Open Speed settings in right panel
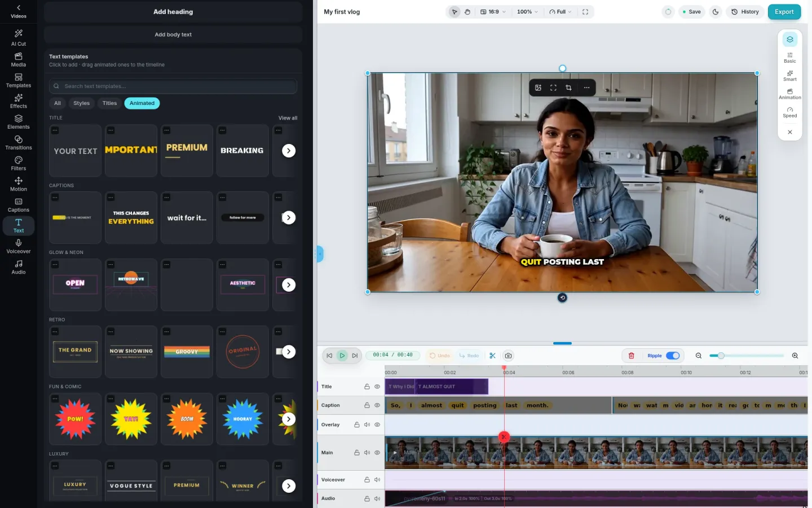 click(790, 112)
